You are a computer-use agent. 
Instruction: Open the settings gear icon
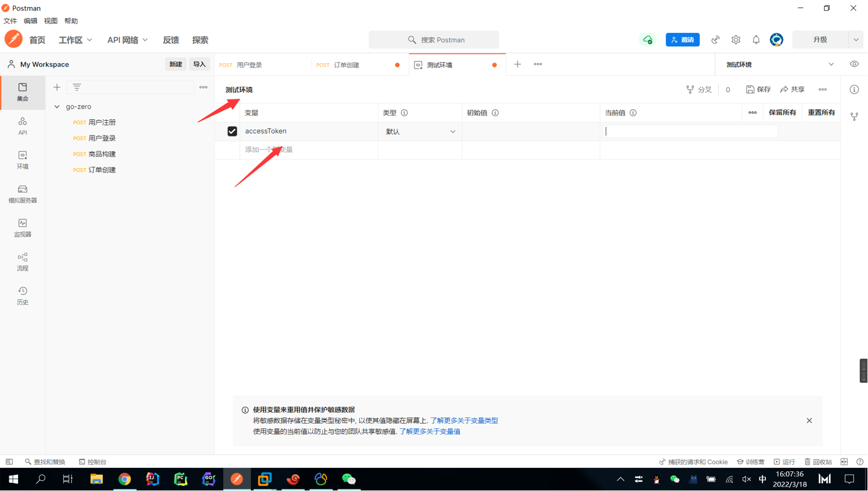point(736,40)
